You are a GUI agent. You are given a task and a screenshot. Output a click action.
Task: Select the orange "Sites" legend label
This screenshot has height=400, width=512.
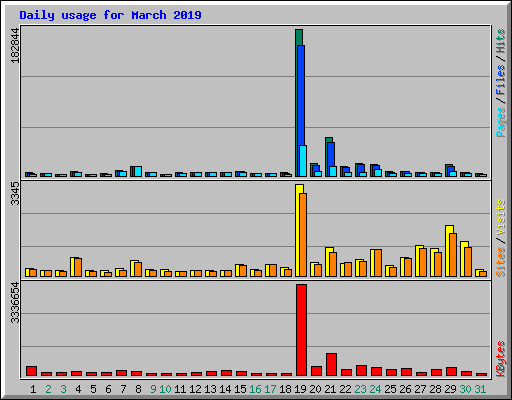coord(500,262)
